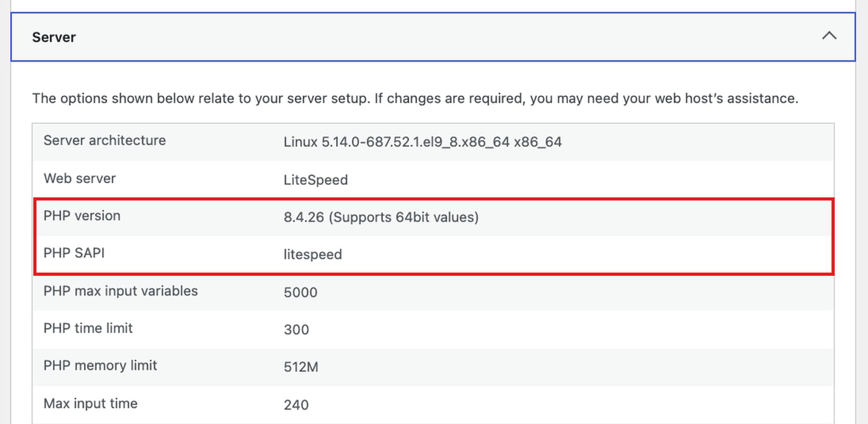Click the 'PHP memory limit' label
Viewport: 868px width, 424px height.
(x=100, y=366)
